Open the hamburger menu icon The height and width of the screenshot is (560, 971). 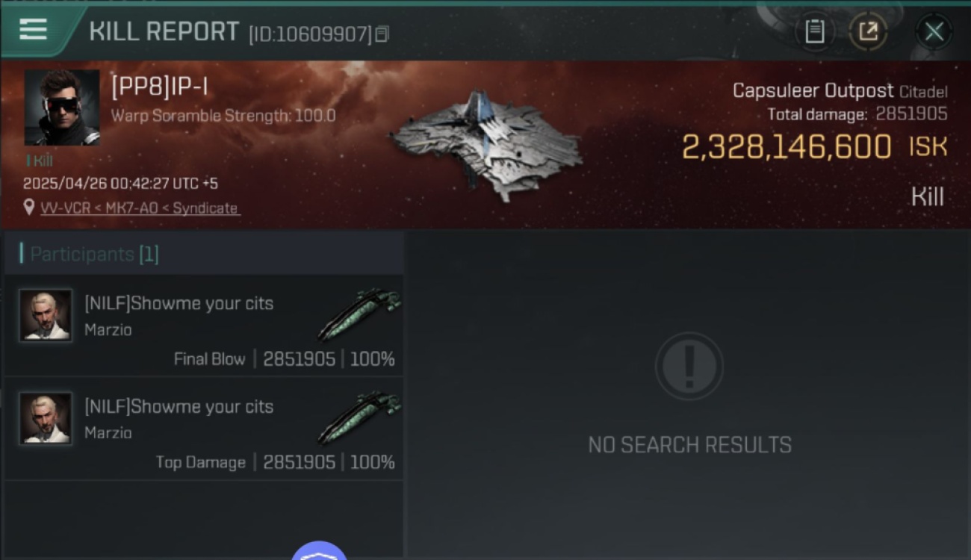pyautogui.click(x=33, y=29)
